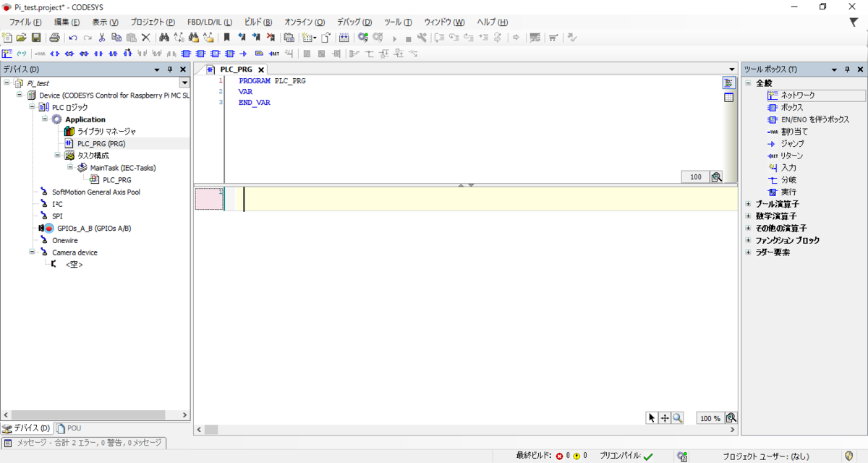
Task: Click the filter funnel icon at top right
Action: [854, 22]
